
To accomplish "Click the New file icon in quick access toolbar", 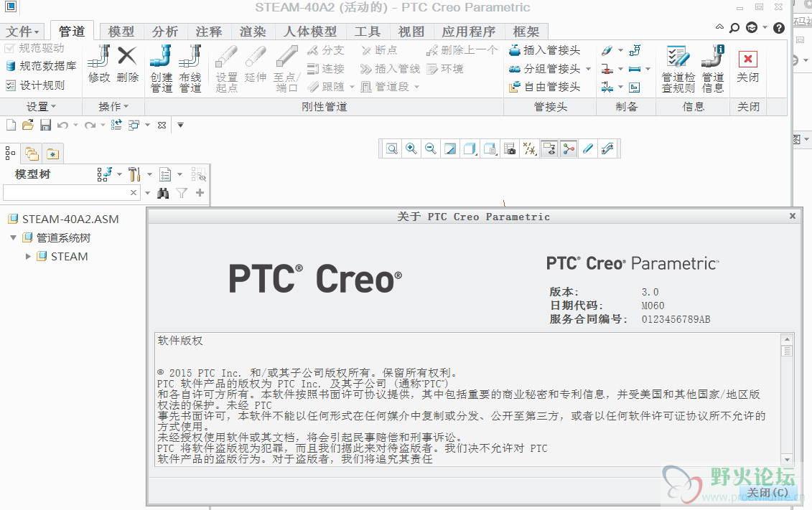I will point(11,125).
